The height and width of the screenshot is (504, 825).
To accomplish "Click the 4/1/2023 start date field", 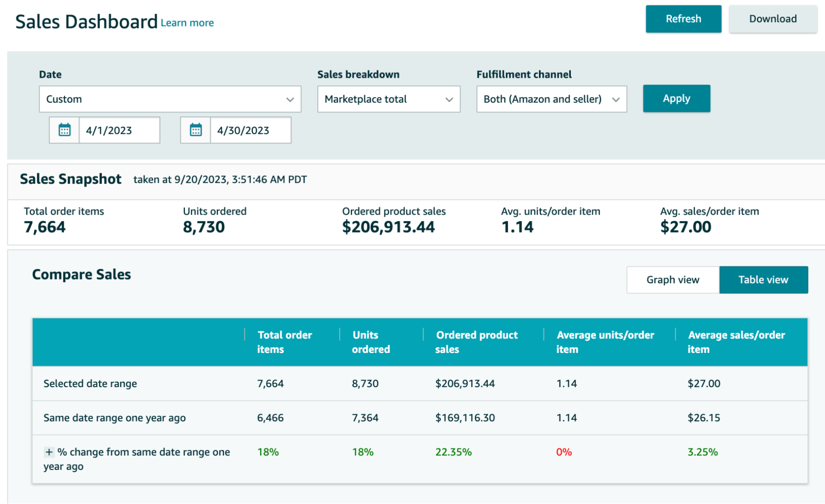I will point(119,130).
